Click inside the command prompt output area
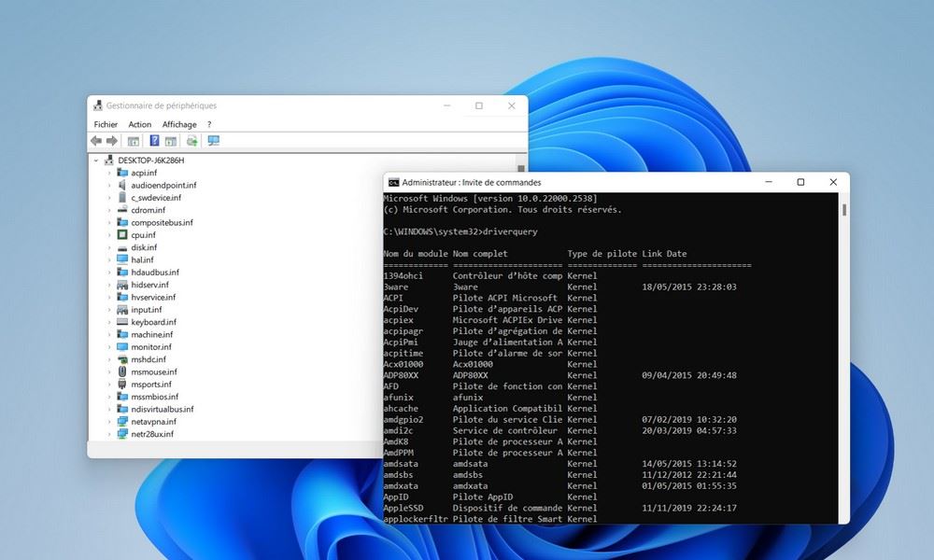 tap(607, 373)
